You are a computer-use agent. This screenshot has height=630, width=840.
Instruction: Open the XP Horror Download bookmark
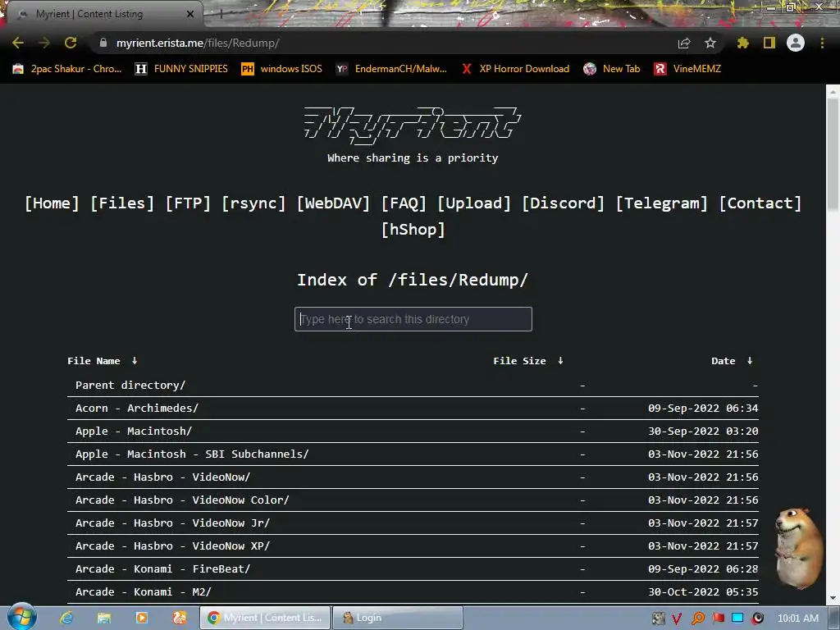[x=515, y=69]
